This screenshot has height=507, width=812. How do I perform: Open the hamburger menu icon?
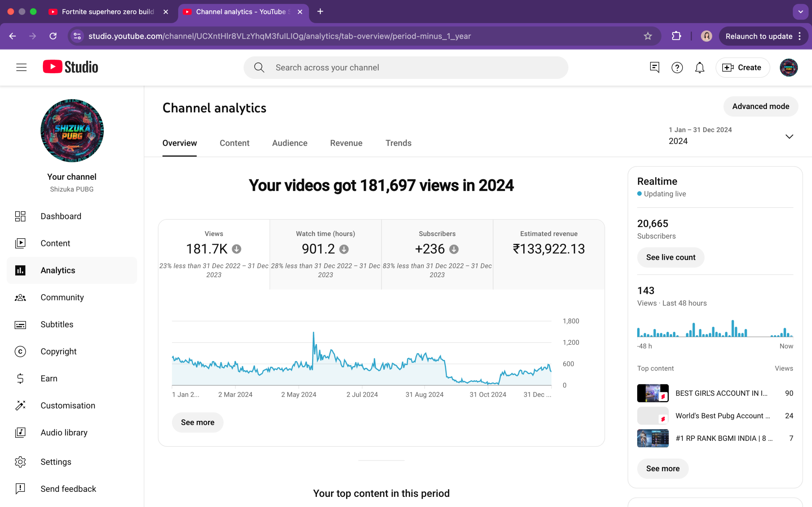point(21,67)
